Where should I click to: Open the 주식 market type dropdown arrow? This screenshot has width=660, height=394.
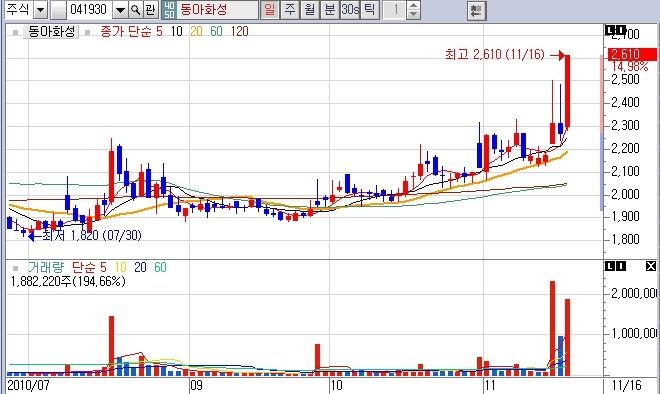tap(40, 10)
